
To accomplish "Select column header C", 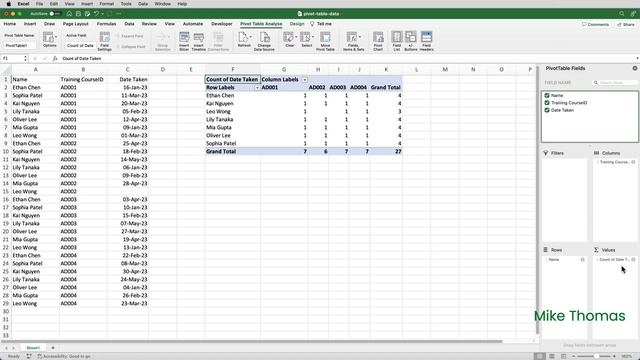I will pos(127,69).
